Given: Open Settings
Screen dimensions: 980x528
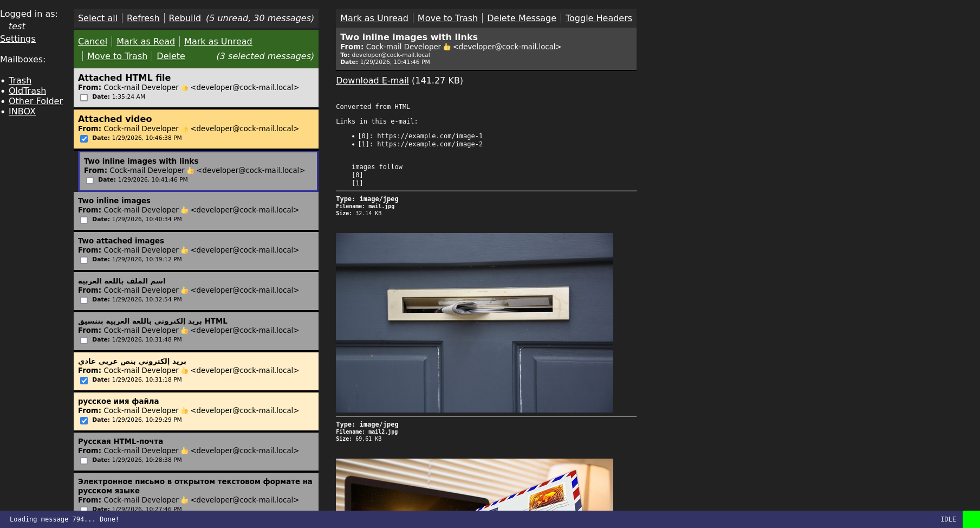Looking at the screenshot, I should pyautogui.click(x=18, y=38).
